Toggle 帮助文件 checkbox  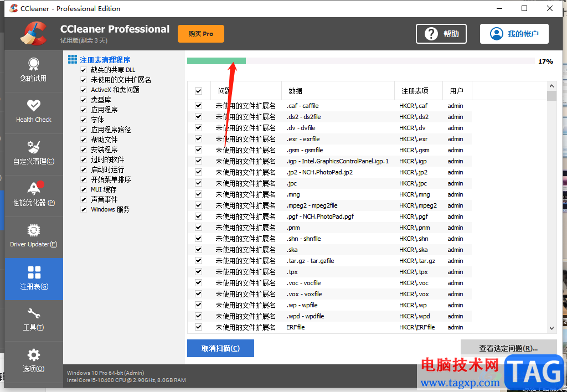84,140
